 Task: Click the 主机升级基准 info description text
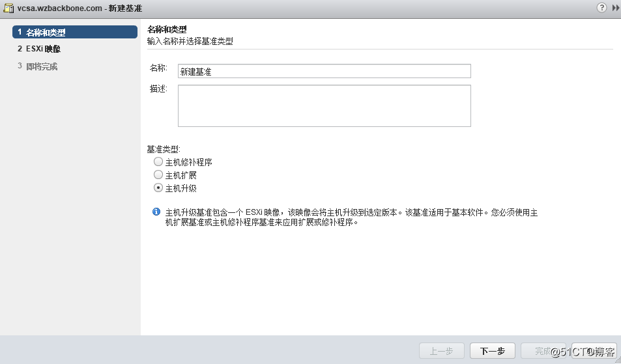tap(351, 217)
